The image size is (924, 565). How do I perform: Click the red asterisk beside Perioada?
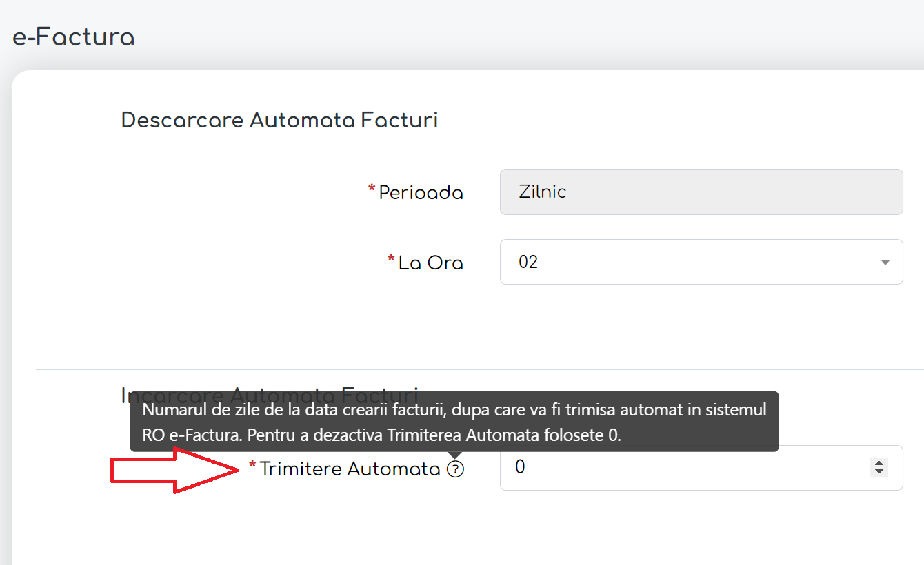[372, 189]
